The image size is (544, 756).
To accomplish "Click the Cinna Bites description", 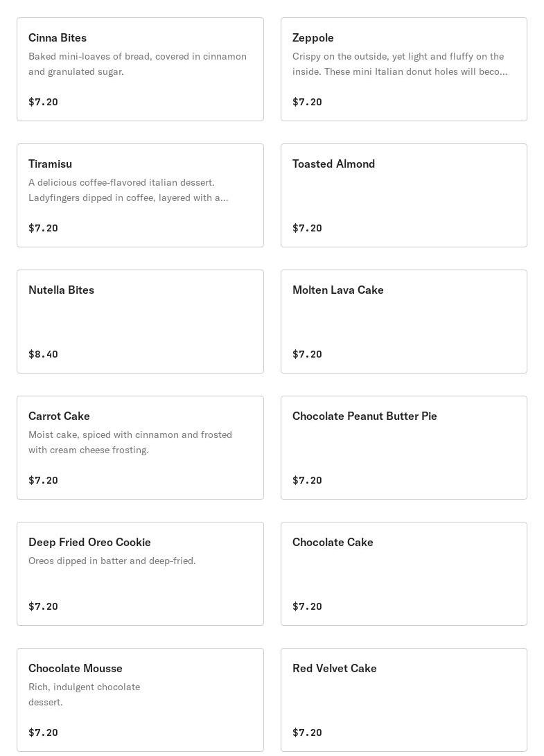I will (x=137, y=64).
